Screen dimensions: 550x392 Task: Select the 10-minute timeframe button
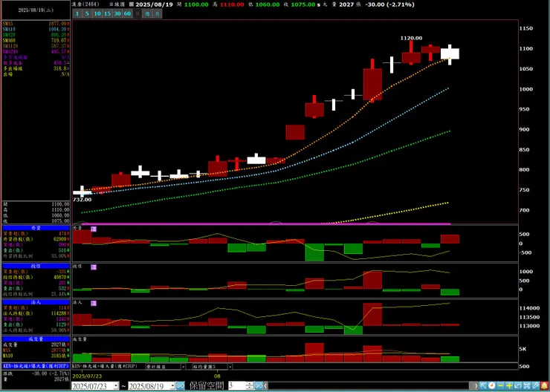click(97, 13)
